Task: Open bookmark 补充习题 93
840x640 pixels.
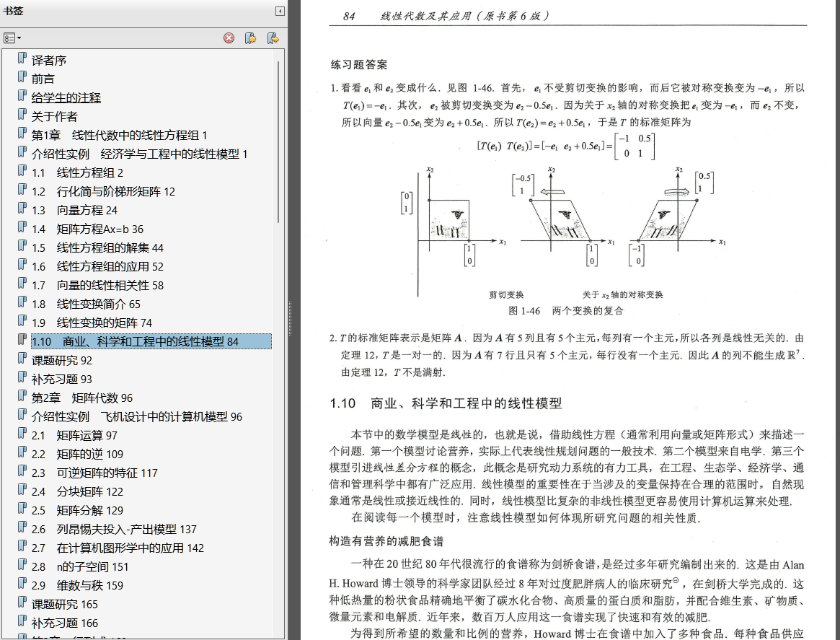Action: (x=61, y=379)
